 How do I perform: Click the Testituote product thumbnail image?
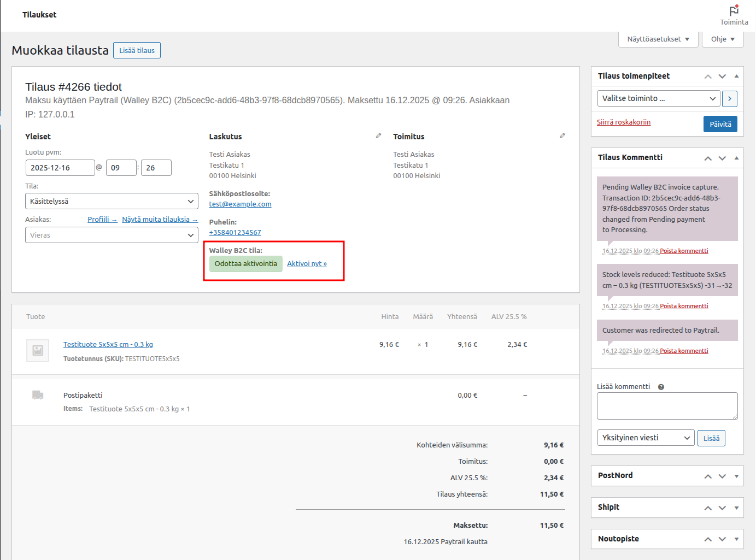tap(38, 351)
